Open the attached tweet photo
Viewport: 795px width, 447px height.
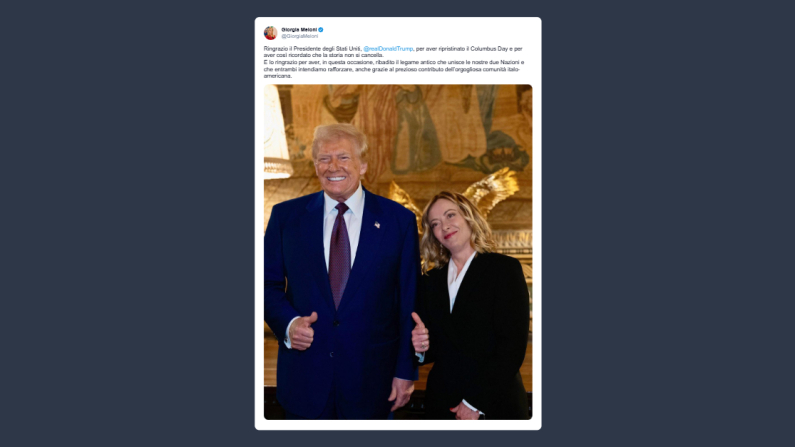pyautogui.click(x=398, y=252)
